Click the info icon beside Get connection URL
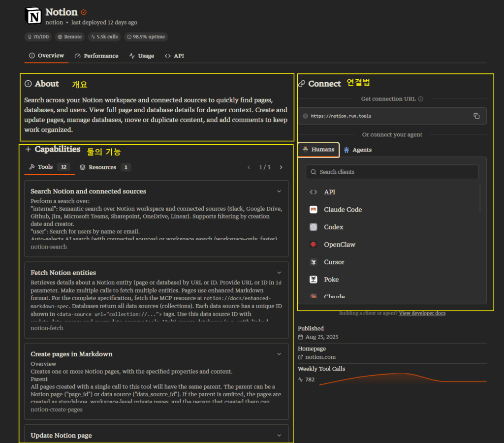Image resolution: width=504 pixels, height=443 pixels. 421,99
